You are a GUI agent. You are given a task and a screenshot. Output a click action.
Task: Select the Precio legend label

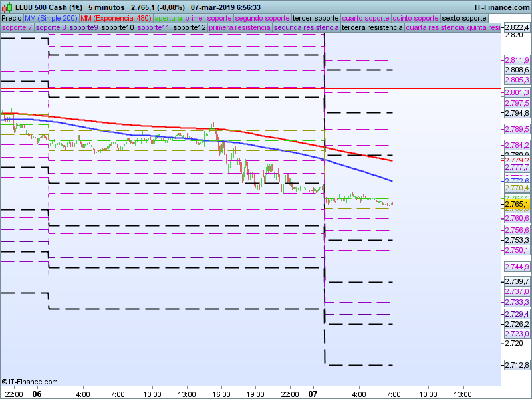(11, 18)
